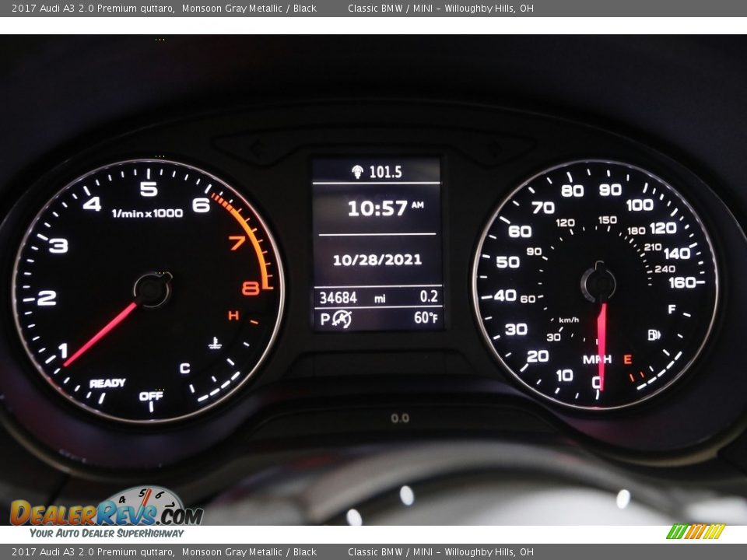Click the red tachometer needle
747x560 pixels.
click(x=100, y=334)
